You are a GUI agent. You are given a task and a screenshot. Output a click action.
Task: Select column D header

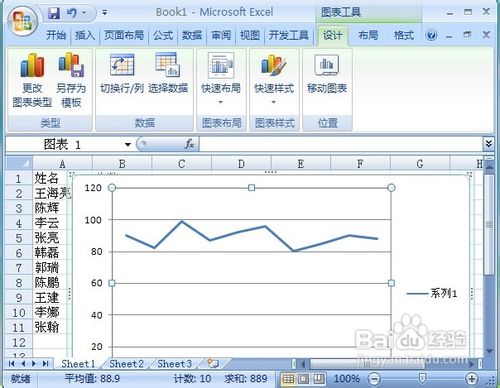coord(241,164)
